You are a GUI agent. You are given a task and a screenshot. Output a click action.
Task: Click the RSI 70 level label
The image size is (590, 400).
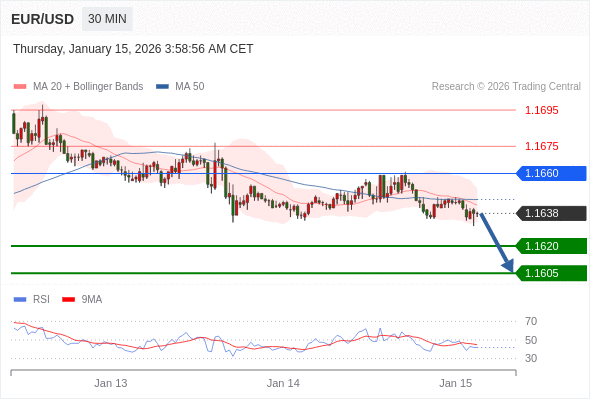click(531, 321)
